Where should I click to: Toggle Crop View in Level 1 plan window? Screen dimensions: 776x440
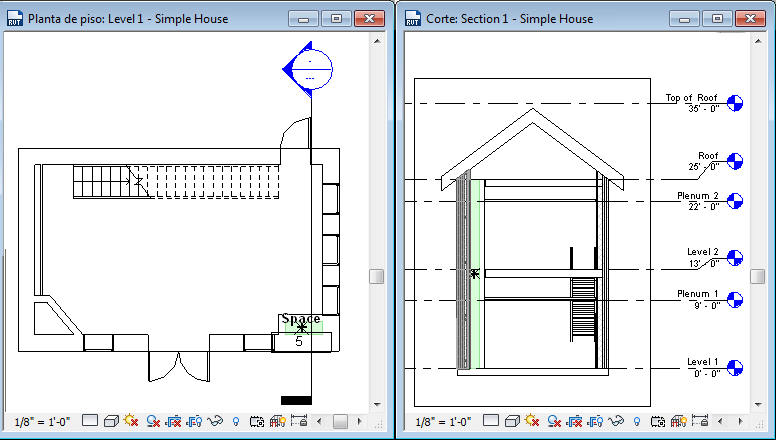(173, 421)
